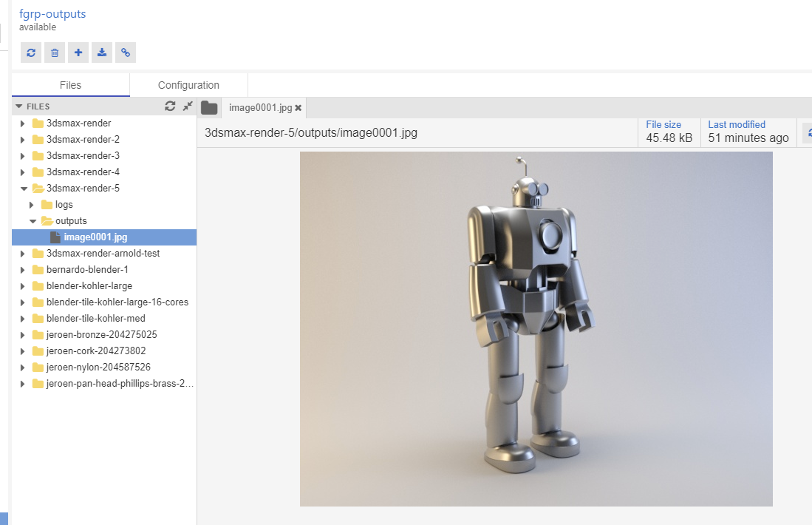Select the outputs folder name
This screenshot has width=812, height=525.
tap(71, 221)
